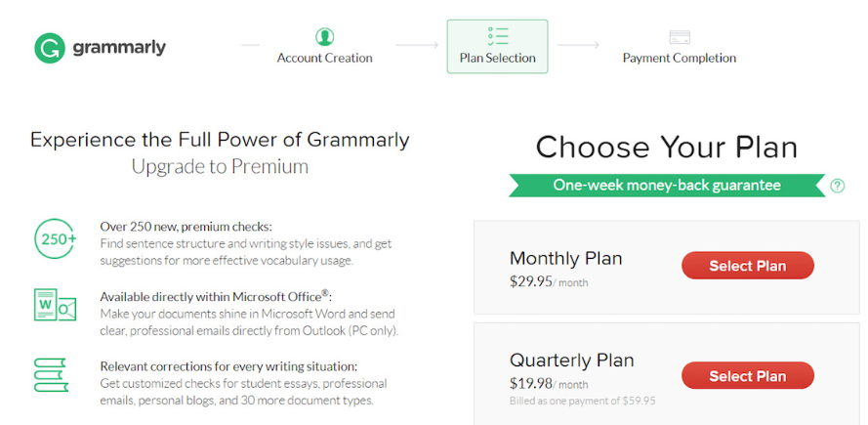
Task: Click the Monthly Plan $29.95 price
Action: [x=531, y=282]
